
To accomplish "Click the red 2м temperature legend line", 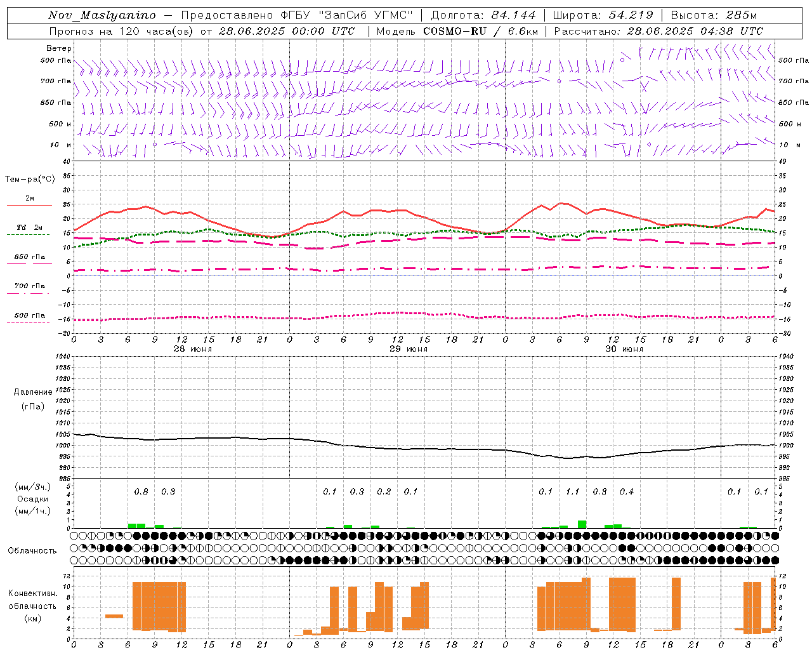I will (x=29, y=206).
